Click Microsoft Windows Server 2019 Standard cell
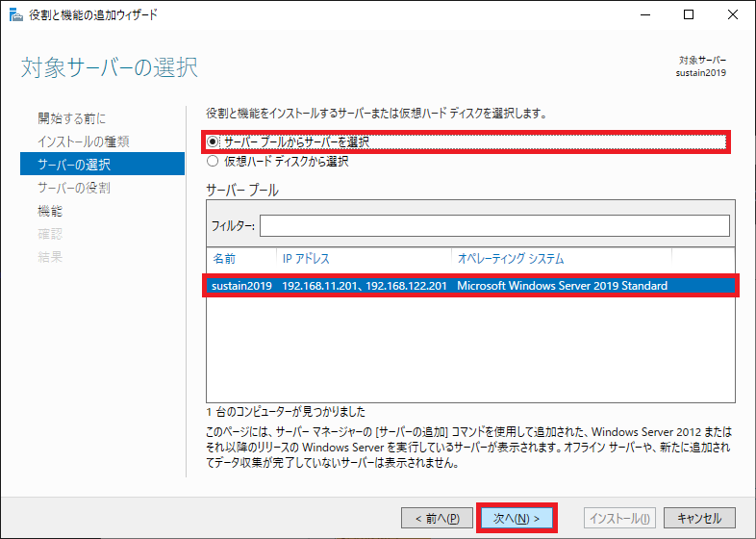The image size is (756, 539). [562, 286]
